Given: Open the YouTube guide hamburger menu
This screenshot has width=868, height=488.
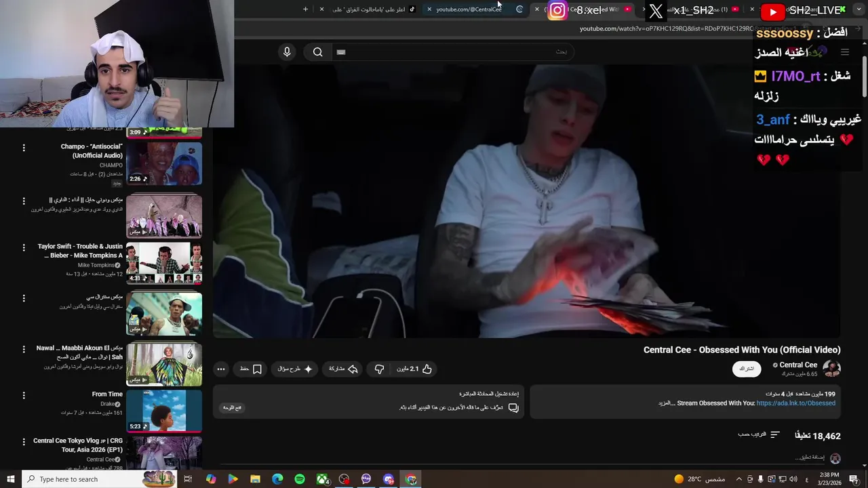Looking at the screenshot, I should 845,52.
